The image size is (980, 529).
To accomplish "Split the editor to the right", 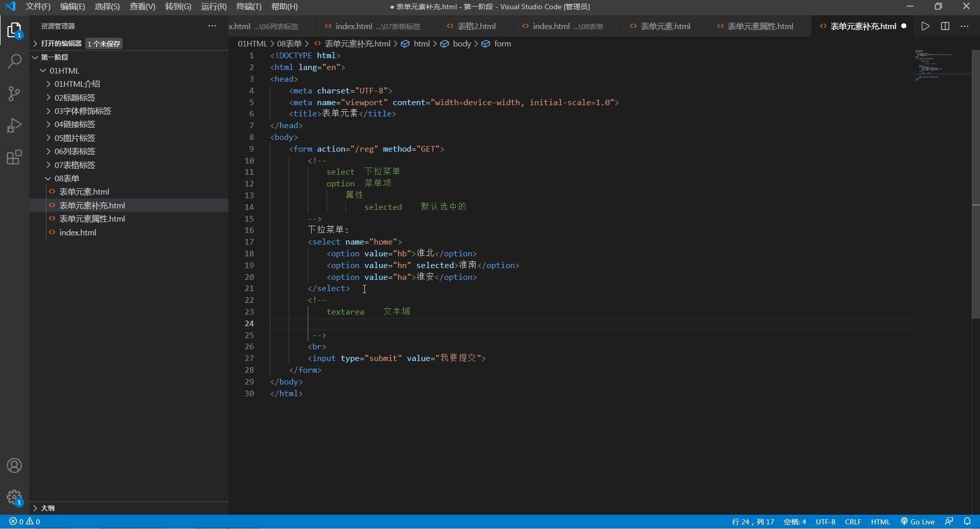I will [x=945, y=26].
